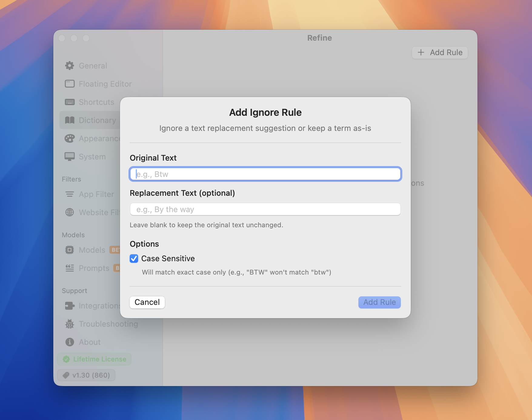Viewport: 532px width, 420px height.
Task: Focus the Original Text input field
Action: [265, 174]
